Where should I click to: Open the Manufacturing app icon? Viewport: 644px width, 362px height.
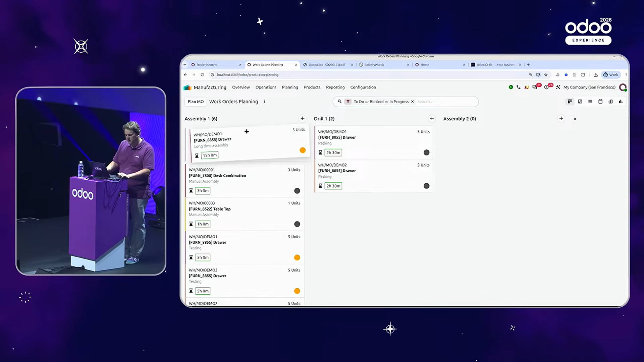[187, 87]
